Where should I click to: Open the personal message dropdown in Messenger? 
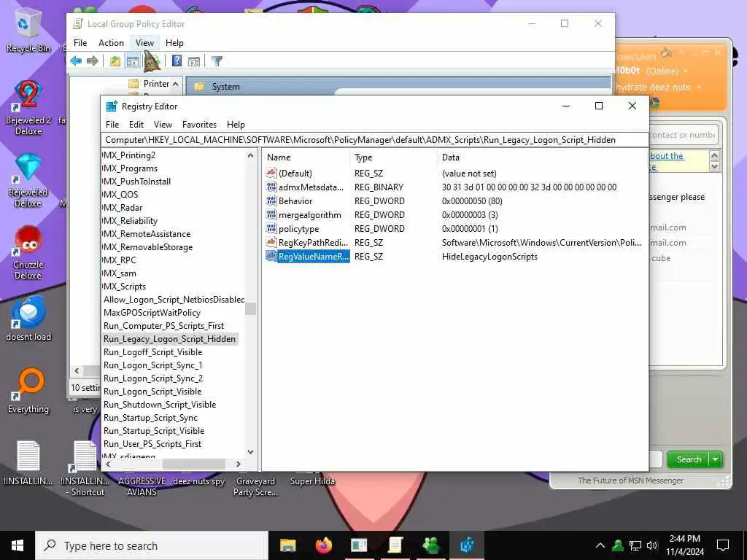(699, 87)
